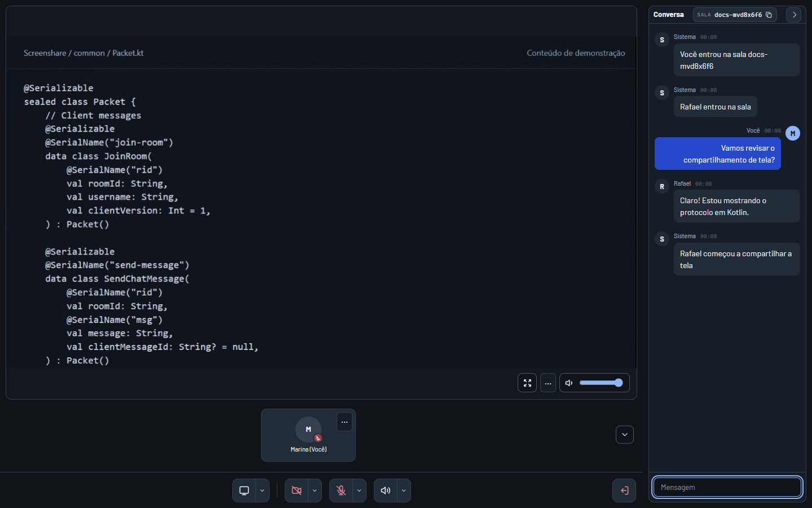
Task: Open screenshare more options menu
Action: (x=548, y=383)
